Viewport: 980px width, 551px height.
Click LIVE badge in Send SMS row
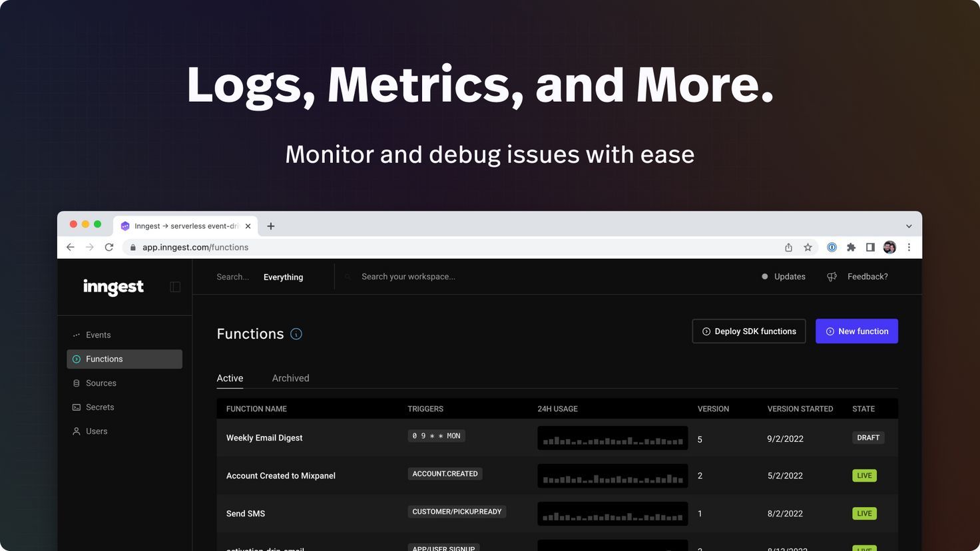pos(864,514)
